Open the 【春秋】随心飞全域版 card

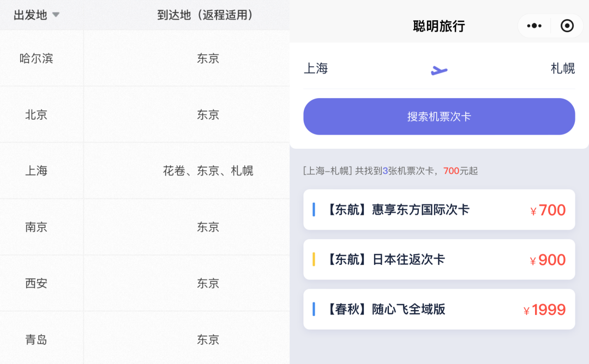(386, 310)
